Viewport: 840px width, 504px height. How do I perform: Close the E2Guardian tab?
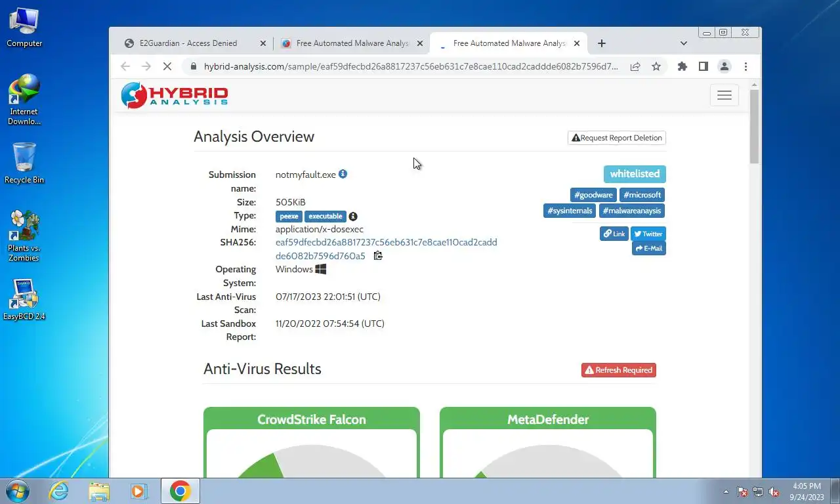[263, 43]
